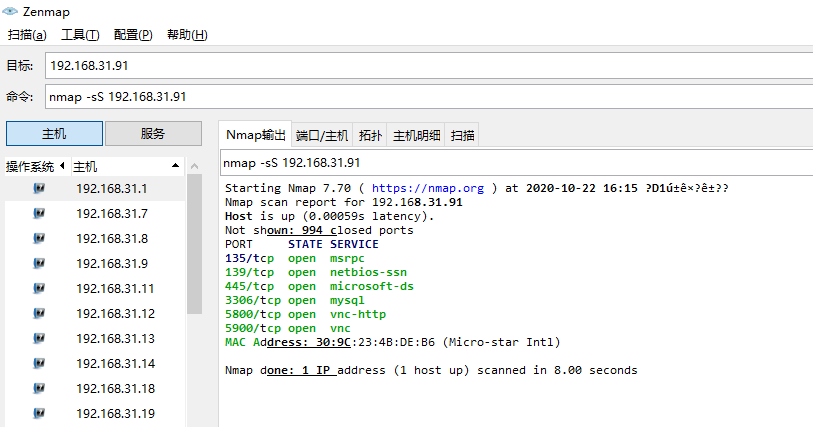
Task: Click the 主机 toggle button
Action: (x=54, y=134)
